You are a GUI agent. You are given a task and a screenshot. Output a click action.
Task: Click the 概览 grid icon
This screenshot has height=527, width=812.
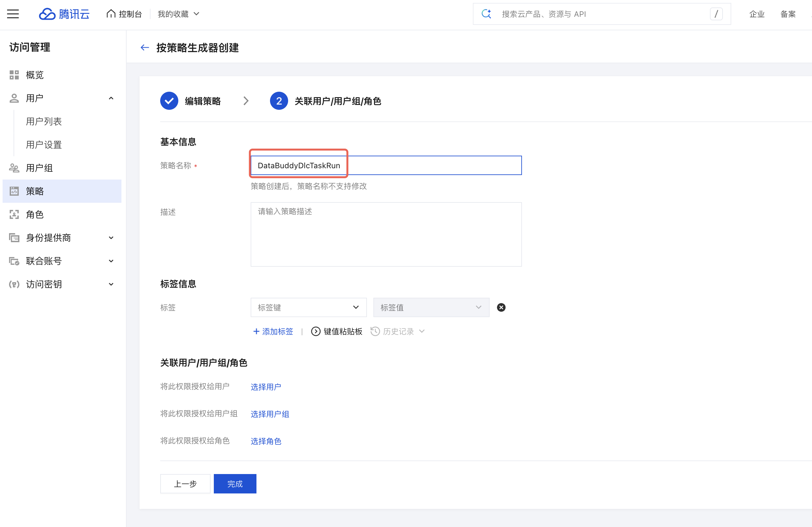click(x=14, y=75)
